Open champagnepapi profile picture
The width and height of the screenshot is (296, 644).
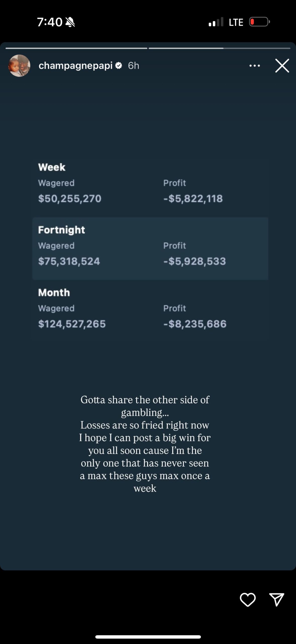tap(19, 66)
